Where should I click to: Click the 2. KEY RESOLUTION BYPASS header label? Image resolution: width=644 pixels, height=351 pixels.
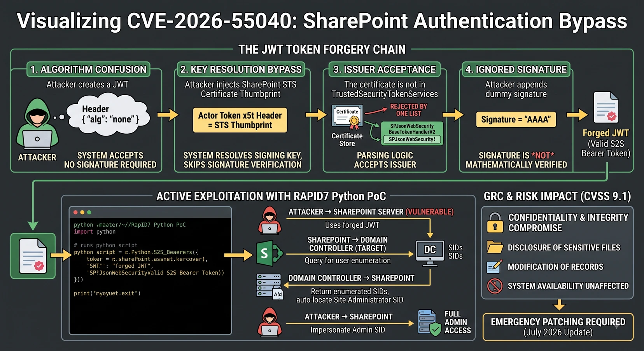click(241, 69)
